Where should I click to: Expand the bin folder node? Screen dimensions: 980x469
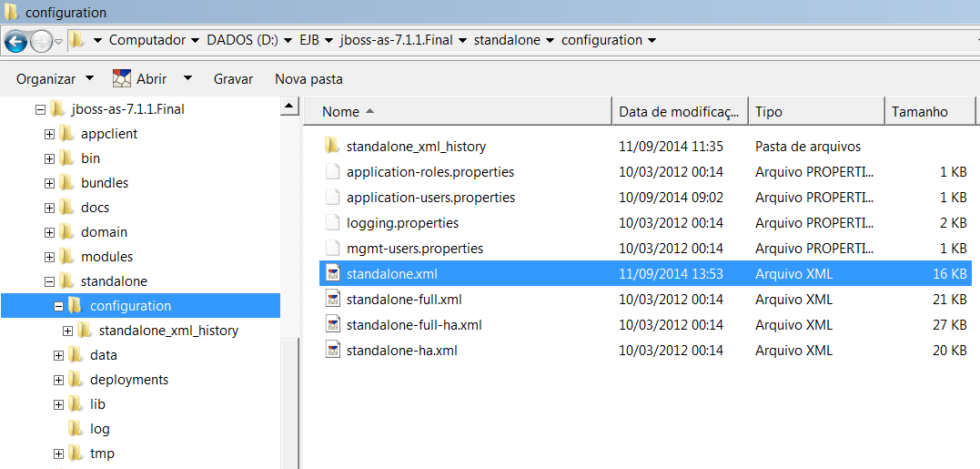[49, 158]
